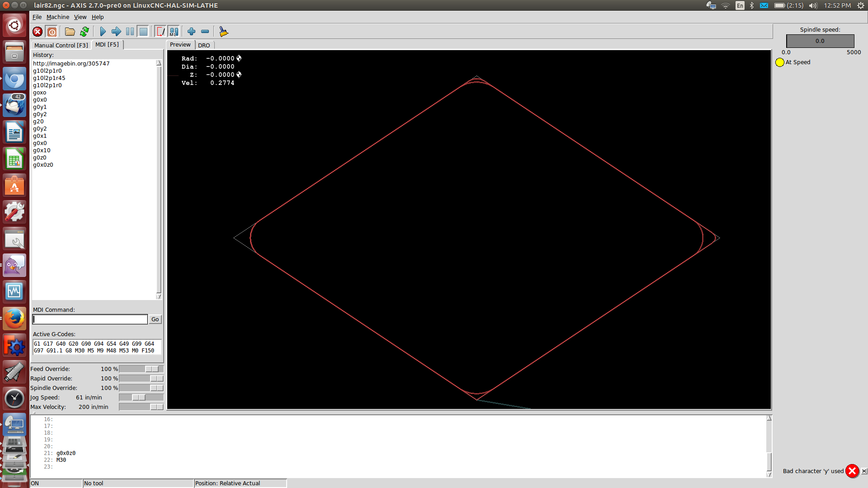Open LibreOffice Writer from the dock
The width and height of the screenshot is (868, 488).
tap(14, 132)
